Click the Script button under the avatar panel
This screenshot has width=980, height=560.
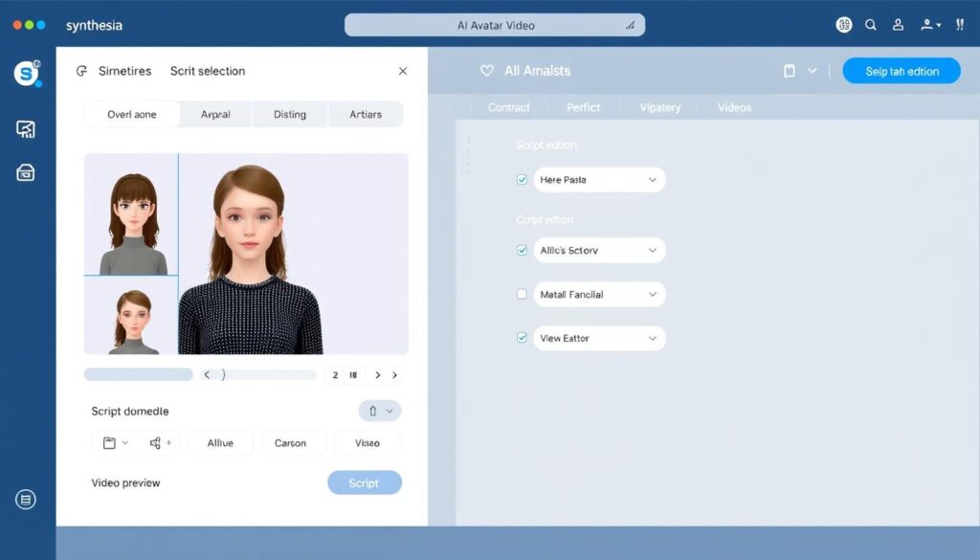pos(365,482)
